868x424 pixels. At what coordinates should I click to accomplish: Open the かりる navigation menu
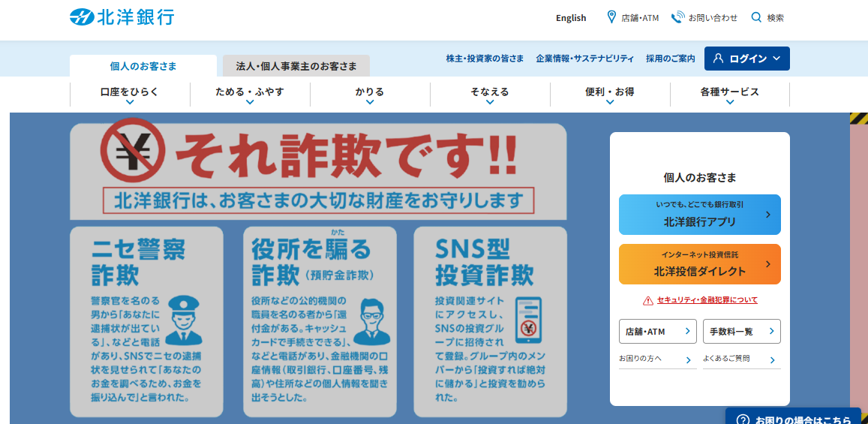(x=370, y=93)
